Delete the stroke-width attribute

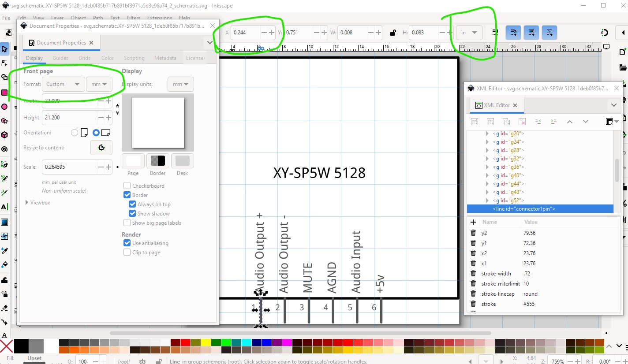pos(473,274)
